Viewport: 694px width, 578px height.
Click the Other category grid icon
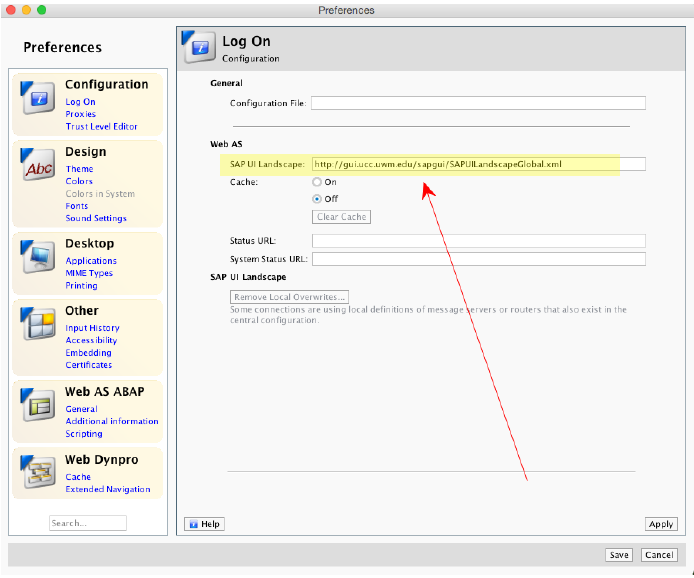coord(38,324)
